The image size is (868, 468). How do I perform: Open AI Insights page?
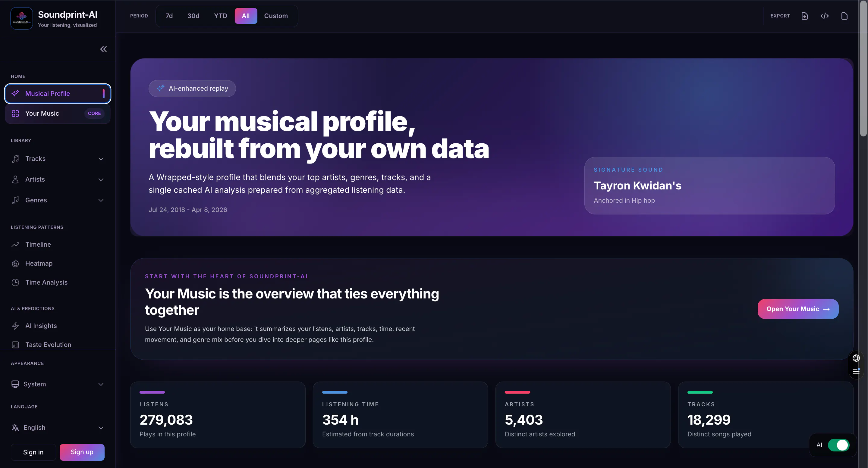pyautogui.click(x=58, y=326)
